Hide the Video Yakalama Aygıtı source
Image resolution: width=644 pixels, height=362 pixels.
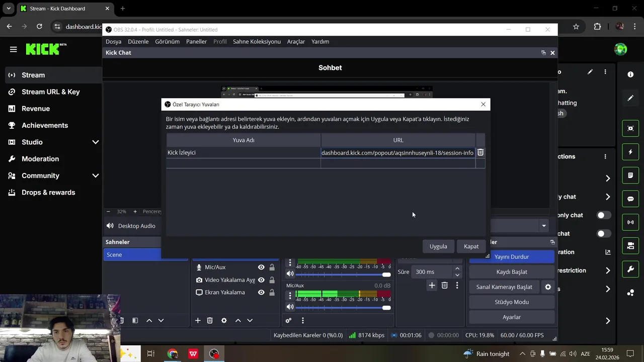(x=261, y=280)
